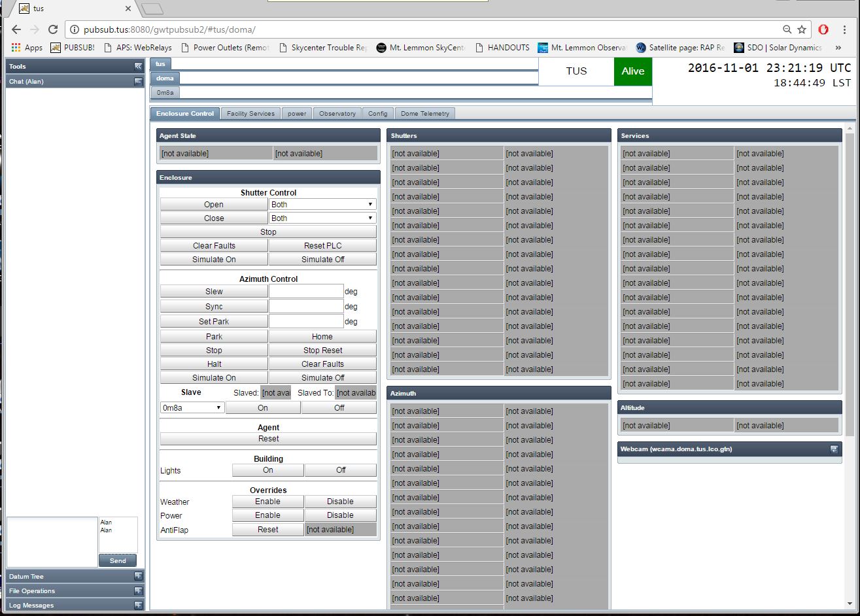
Task: Click the Slew degrees input field
Action: (306, 292)
